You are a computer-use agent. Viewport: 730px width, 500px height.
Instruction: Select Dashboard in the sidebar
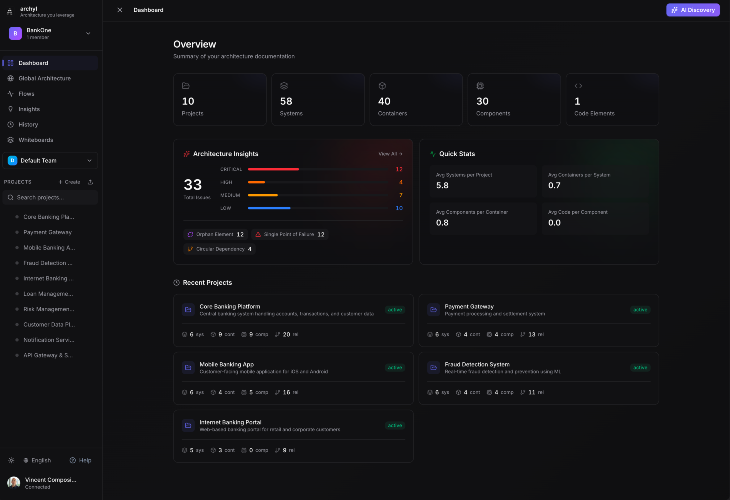(50, 63)
